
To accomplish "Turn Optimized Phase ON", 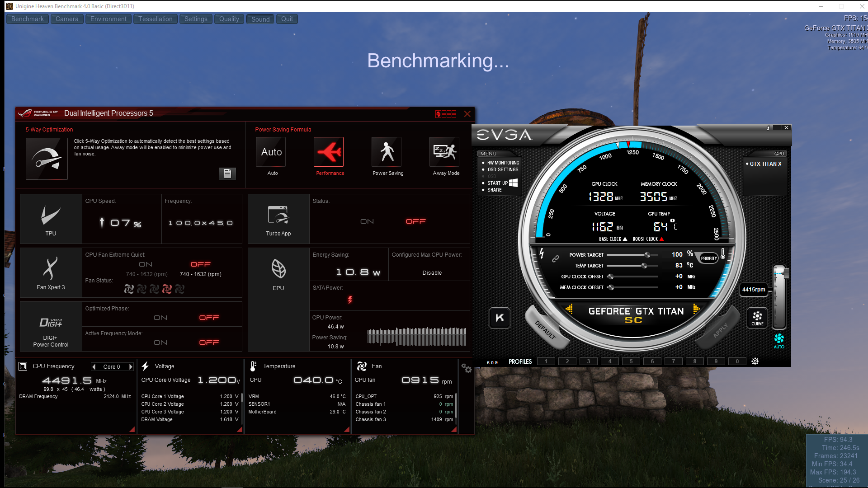I will click(160, 318).
